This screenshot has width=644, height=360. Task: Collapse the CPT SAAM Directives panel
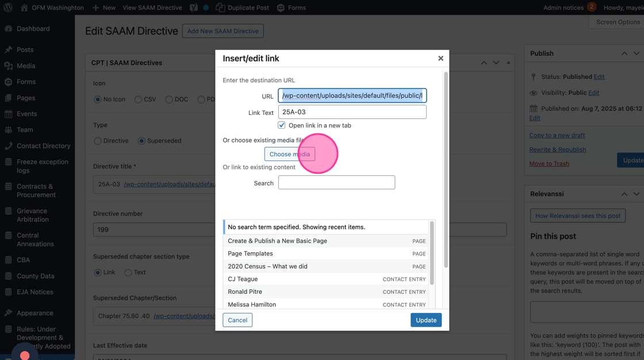508,63
